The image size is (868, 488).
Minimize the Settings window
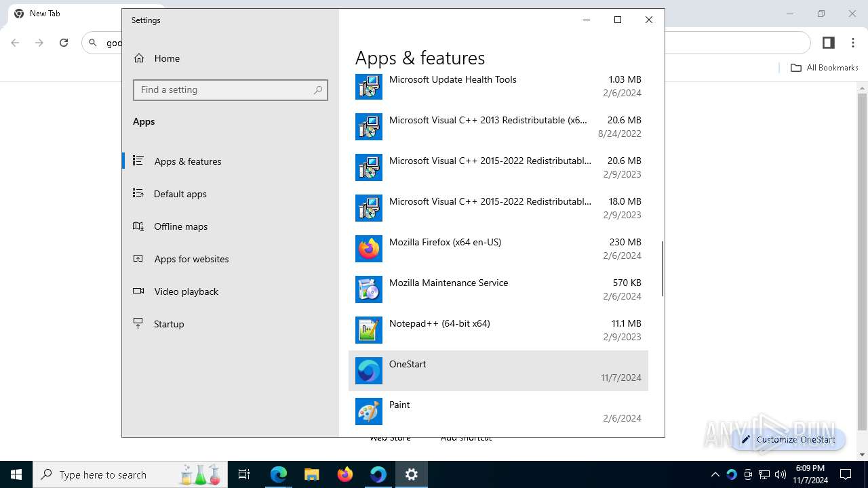tap(587, 20)
